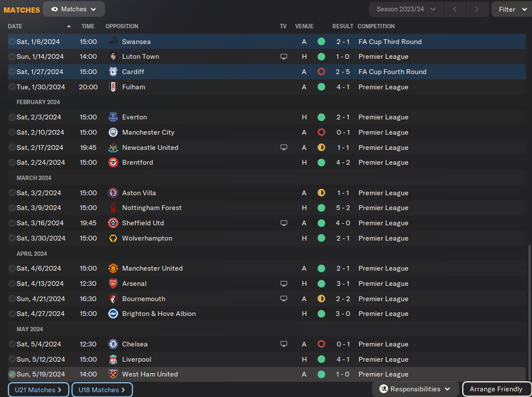Image resolution: width=532 pixels, height=397 pixels.
Task: Sort by the Competition column header
Action: click(376, 26)
